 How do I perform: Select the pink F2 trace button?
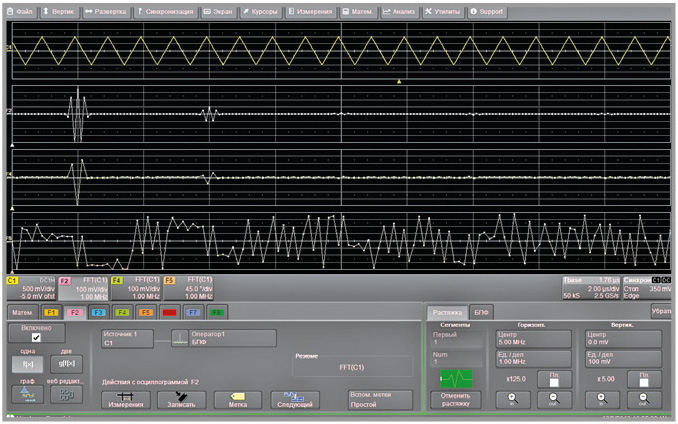[x=73, y=311]
